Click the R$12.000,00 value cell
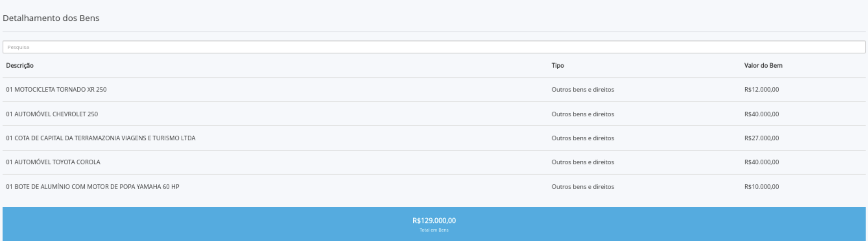This screenshot has height=241, width=868. point(761,90)
